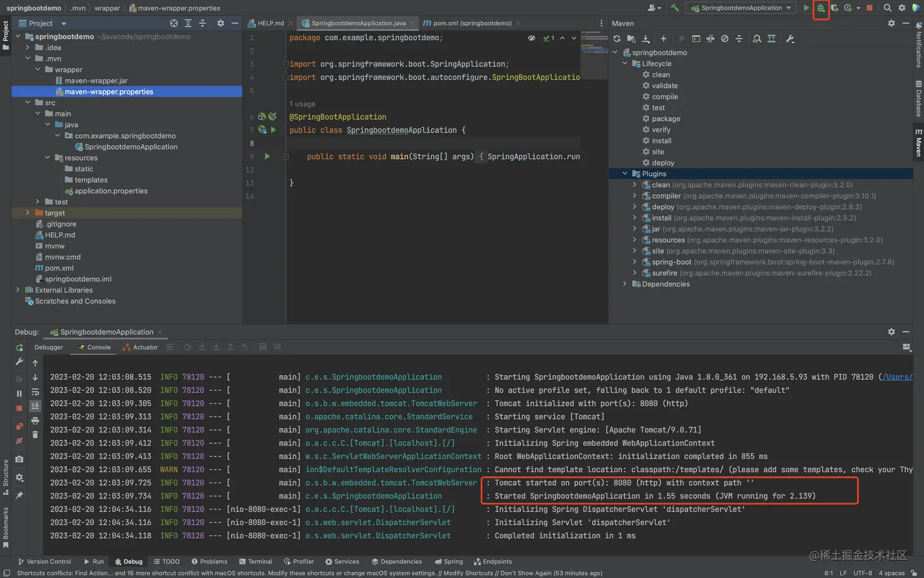Open Profiler tool window

click(x=299, y=561)
